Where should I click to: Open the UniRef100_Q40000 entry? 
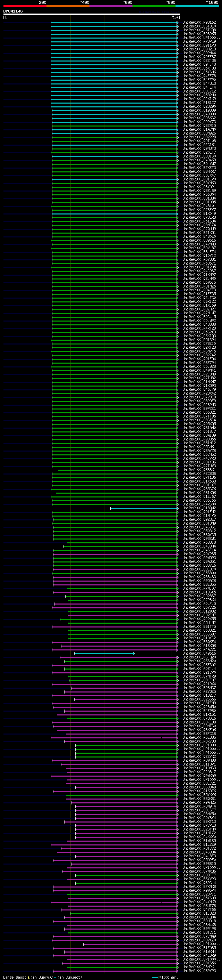199,114
